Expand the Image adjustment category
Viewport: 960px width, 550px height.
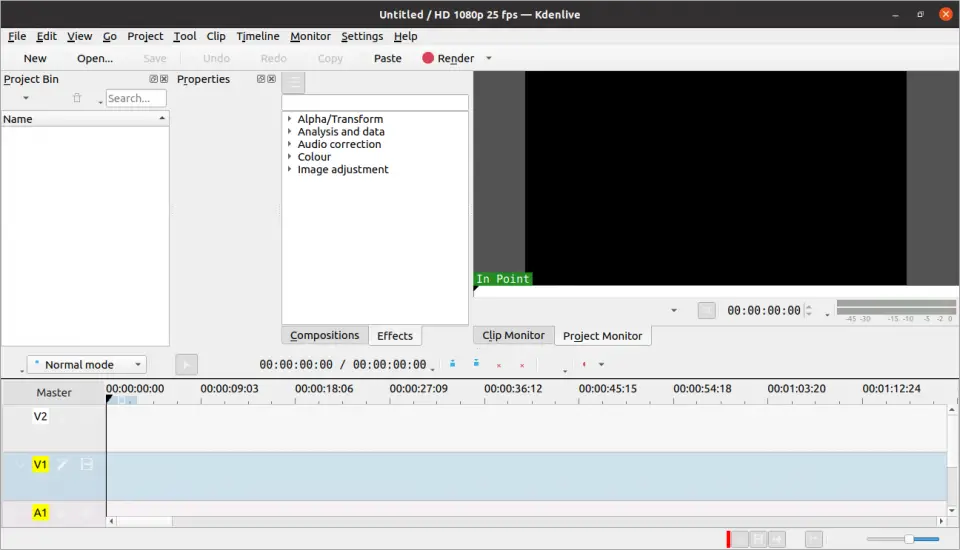[290, 169]
